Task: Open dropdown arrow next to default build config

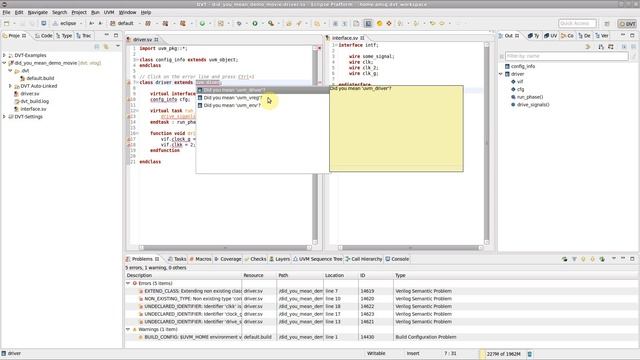Action: (x=139, y=24)
